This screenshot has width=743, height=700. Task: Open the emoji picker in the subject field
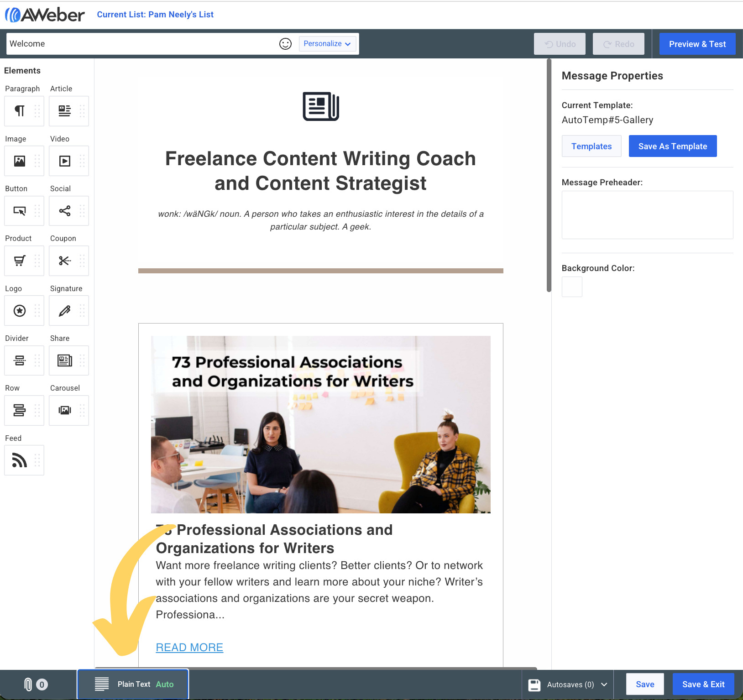(x=285, y=44)
